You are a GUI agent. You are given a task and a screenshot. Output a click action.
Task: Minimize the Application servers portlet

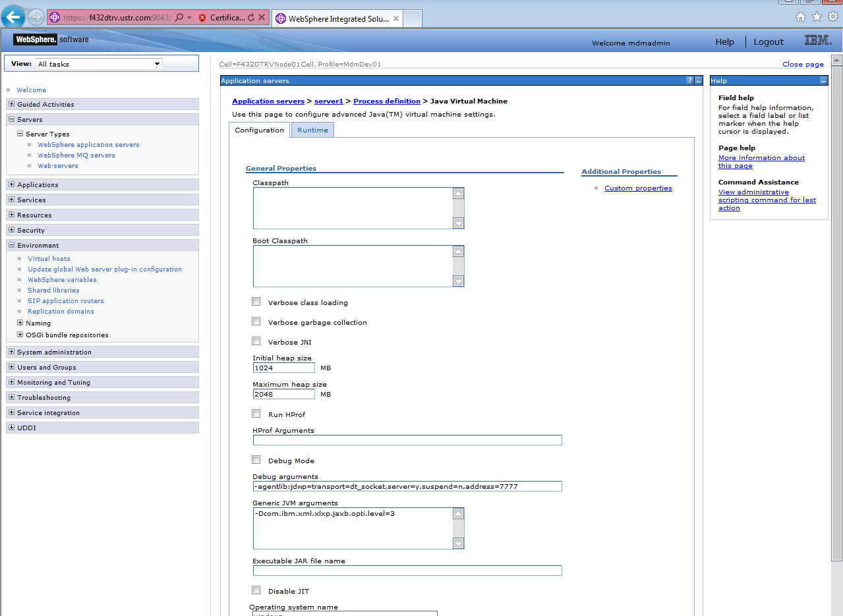point(699,80)
